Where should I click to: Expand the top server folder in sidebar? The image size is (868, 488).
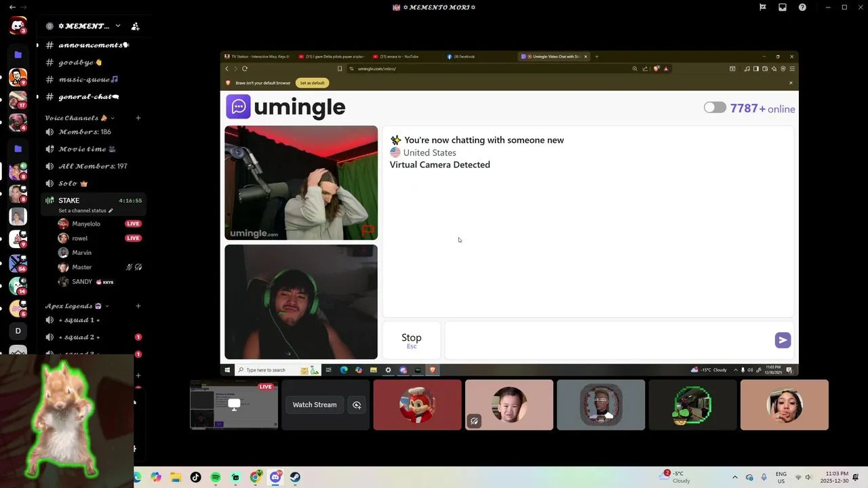(18, 54)
